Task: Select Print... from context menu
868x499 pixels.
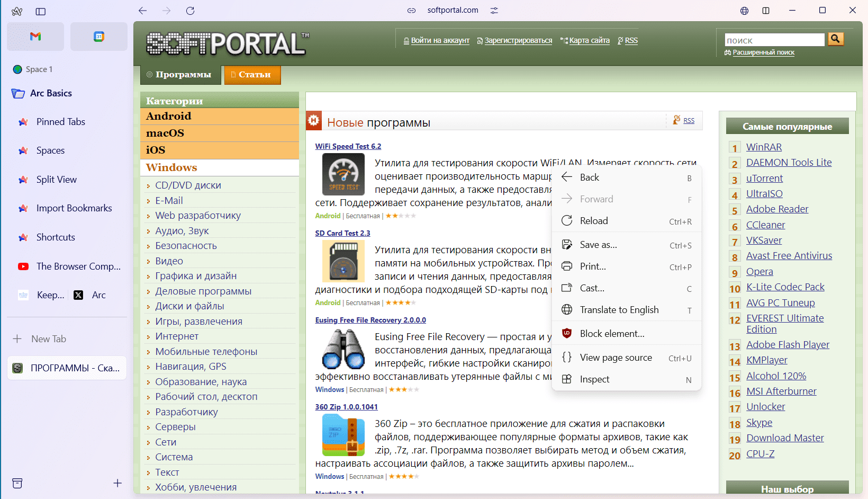Action: [627, 266]
